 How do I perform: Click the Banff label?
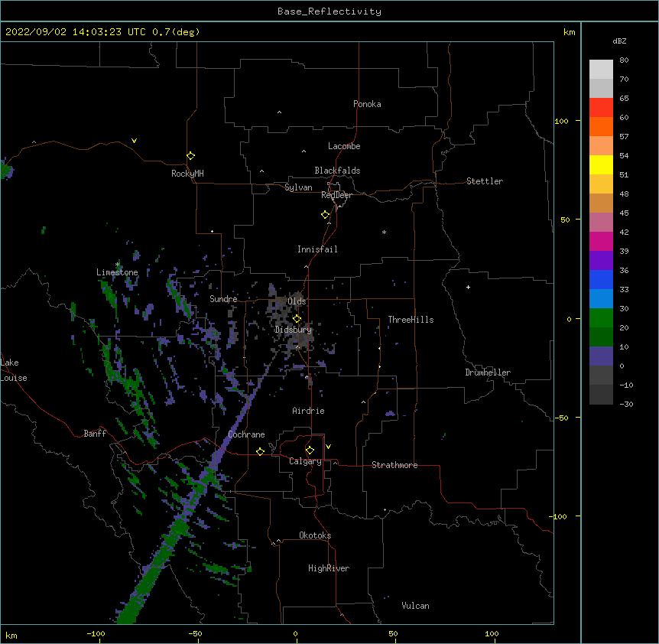95,434
